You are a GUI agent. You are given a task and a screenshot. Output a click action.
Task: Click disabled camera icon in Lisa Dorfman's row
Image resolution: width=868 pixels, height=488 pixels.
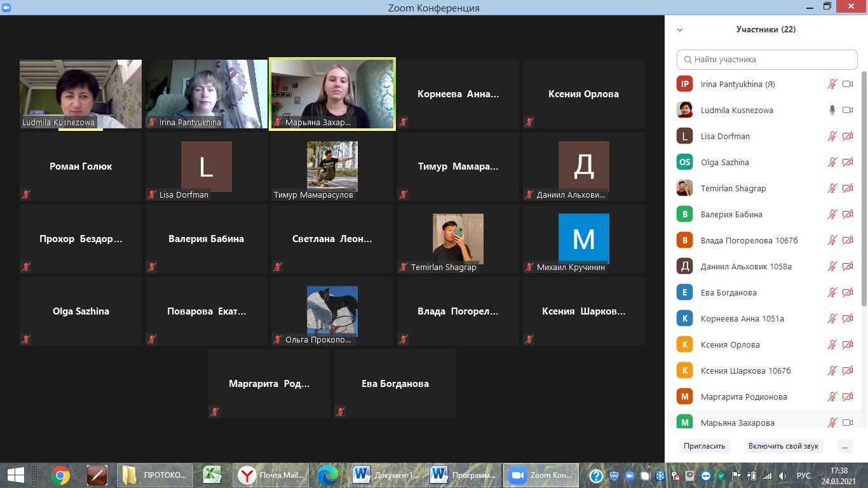coord(848,136)
